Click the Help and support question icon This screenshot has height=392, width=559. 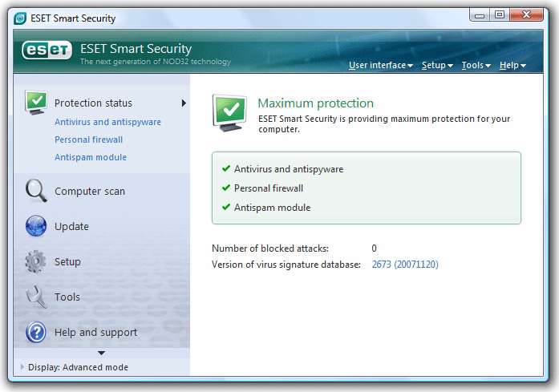36,332
